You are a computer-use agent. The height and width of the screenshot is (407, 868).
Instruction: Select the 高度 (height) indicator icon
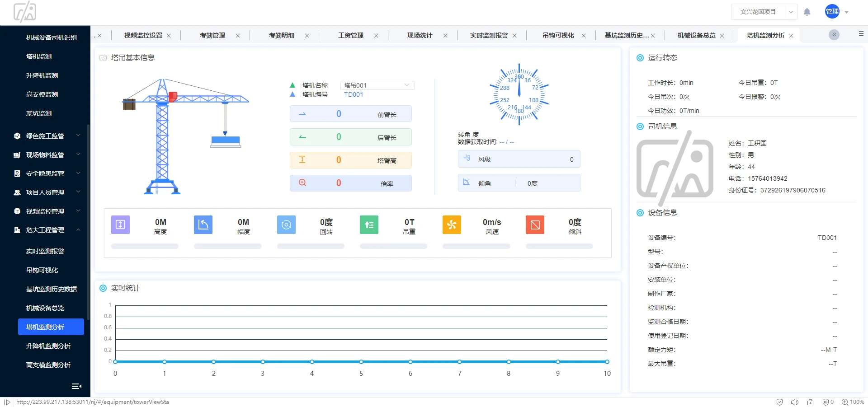tap(120, 225)
